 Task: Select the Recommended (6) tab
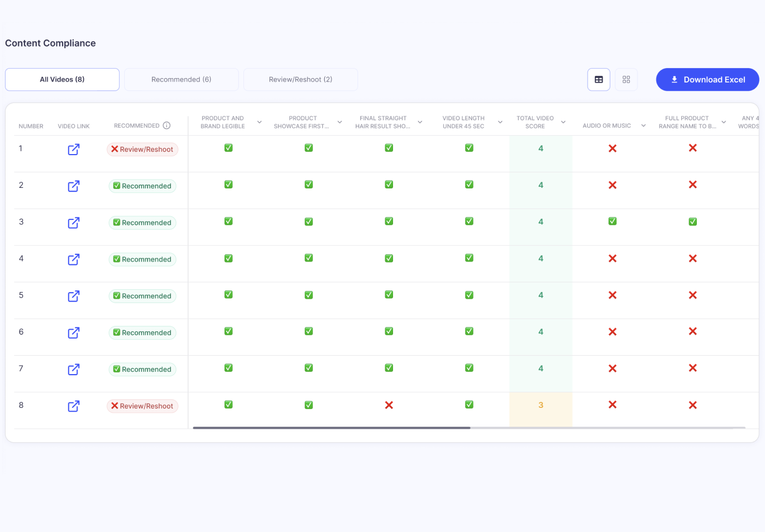[x=181, y=80]
